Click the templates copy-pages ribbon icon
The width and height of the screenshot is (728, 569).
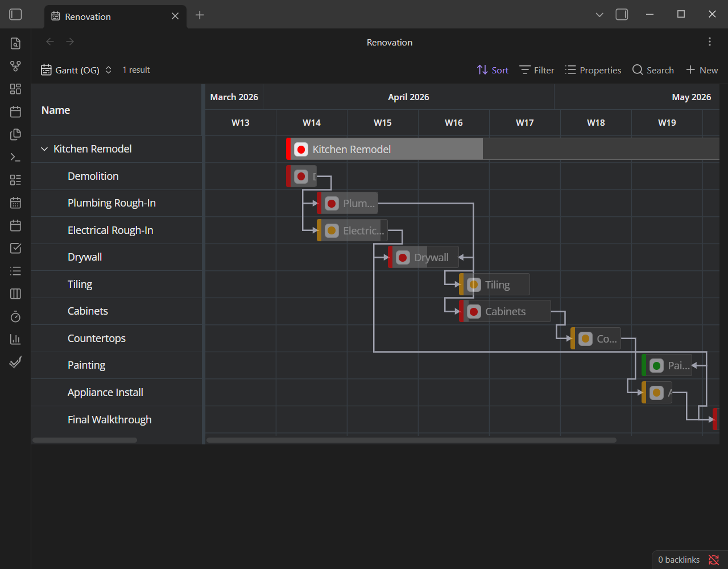point(16,134)
